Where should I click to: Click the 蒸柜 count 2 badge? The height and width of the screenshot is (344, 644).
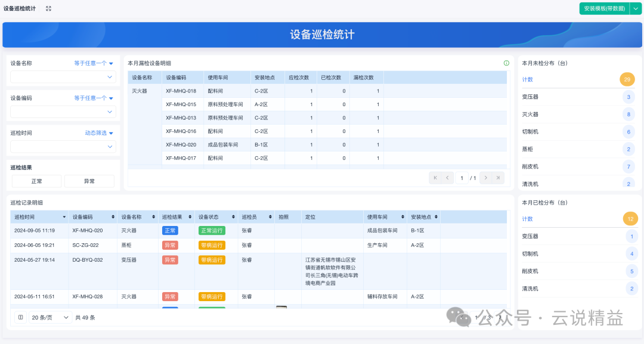[628, 149]
